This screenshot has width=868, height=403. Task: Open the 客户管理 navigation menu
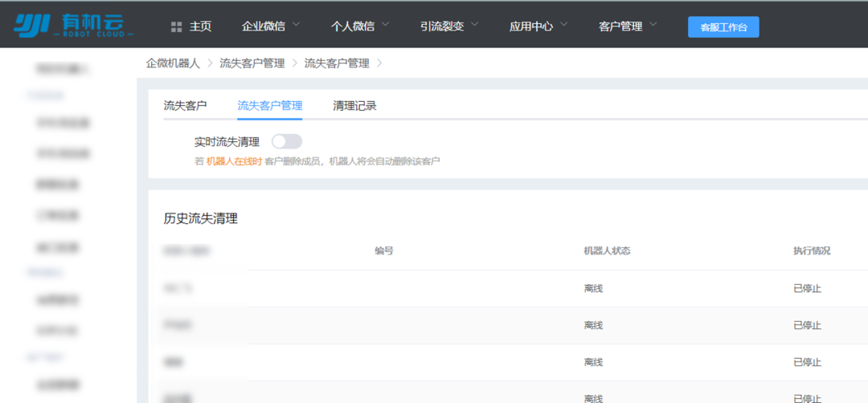(x=628, y=26)
